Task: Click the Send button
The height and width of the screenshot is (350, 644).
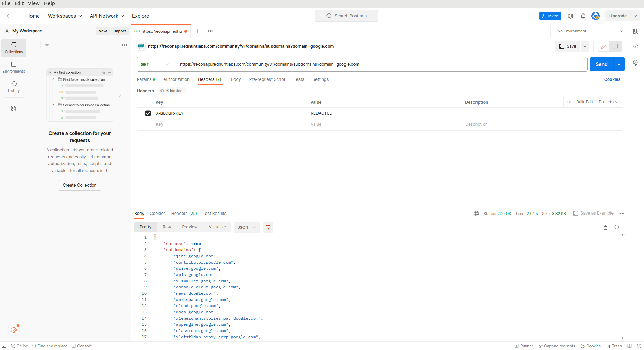Action: (601, 64)
